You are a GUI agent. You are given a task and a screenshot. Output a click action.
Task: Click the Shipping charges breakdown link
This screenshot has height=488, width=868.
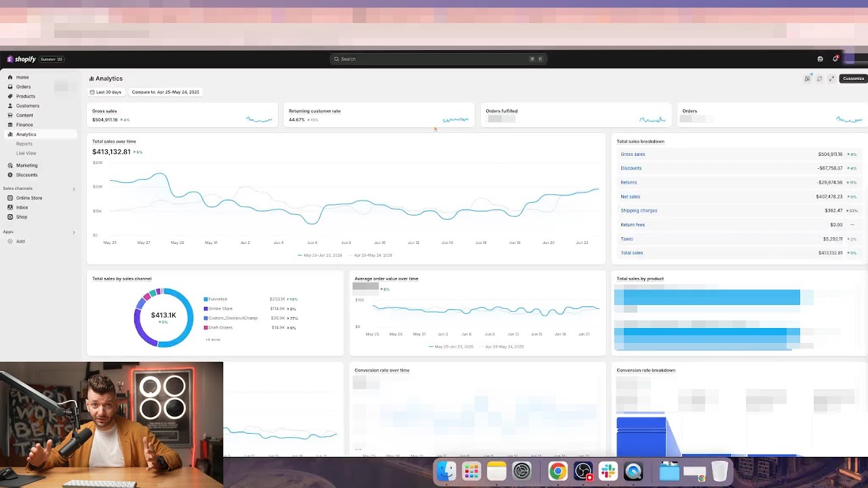[639, 211]
